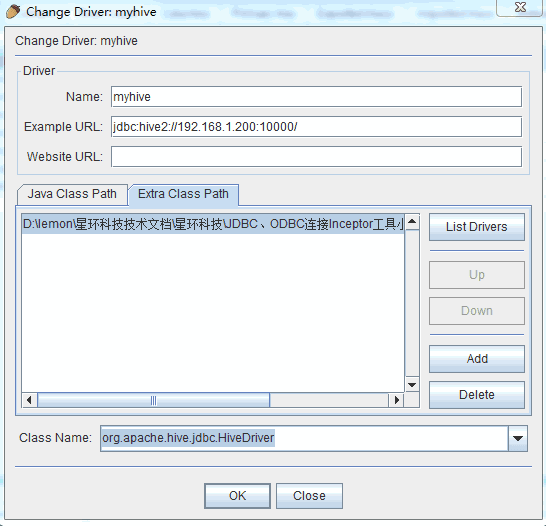This screenshot has height=526, width=546.
Task: Click the List Drivers button
Action: pos(477,227)
